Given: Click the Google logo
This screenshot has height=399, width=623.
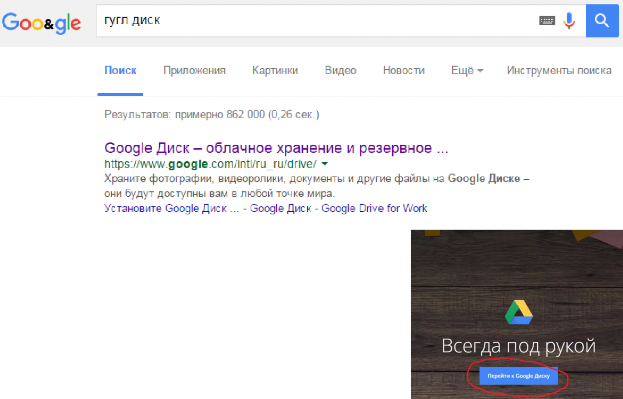Looking at the screenshot, I should point(42,23).
